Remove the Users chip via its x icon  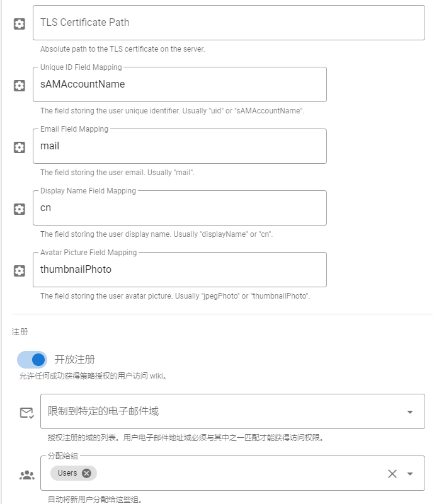point(86,473)
